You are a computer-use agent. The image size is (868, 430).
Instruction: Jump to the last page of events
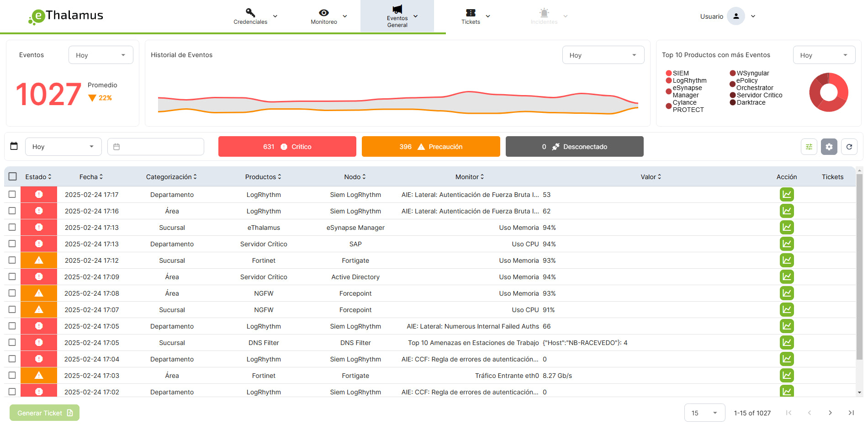click(x=851, y=413)
